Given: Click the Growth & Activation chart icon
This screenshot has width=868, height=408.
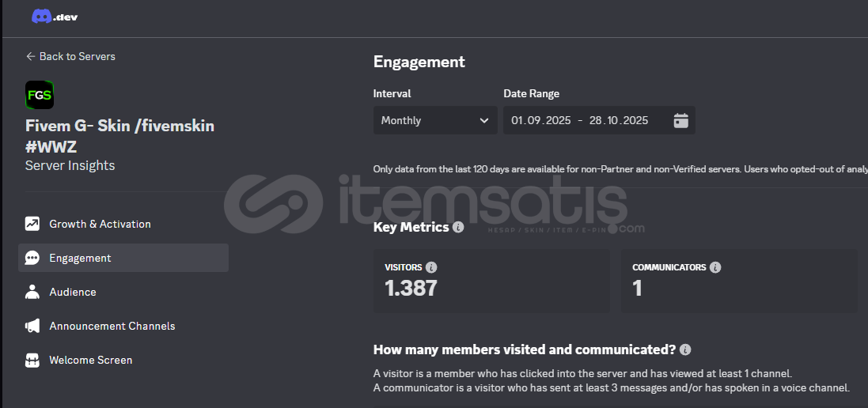Looking at the screenshot, I should (x=32, y=224).
